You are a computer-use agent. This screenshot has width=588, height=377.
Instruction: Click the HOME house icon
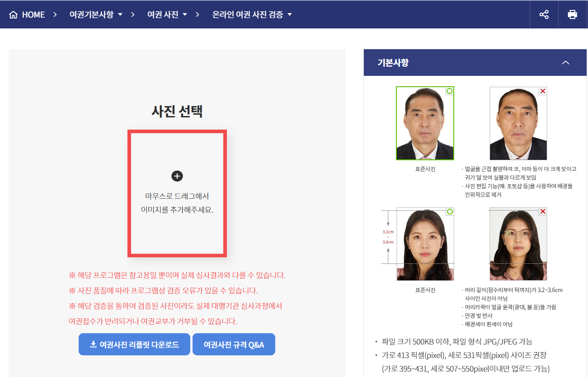pyautogui.click(x=14, y=15)
